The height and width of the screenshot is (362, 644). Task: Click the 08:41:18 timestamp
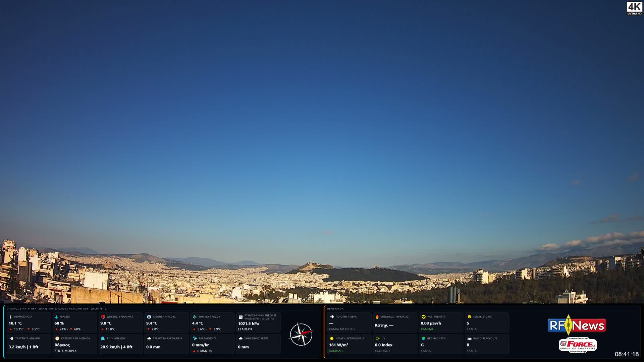[627, 354]
